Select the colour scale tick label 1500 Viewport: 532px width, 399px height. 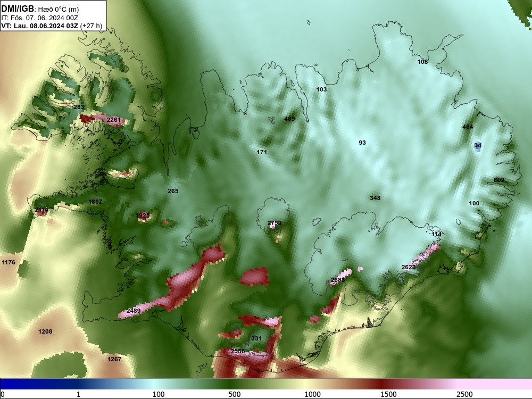tap(388, 394)
